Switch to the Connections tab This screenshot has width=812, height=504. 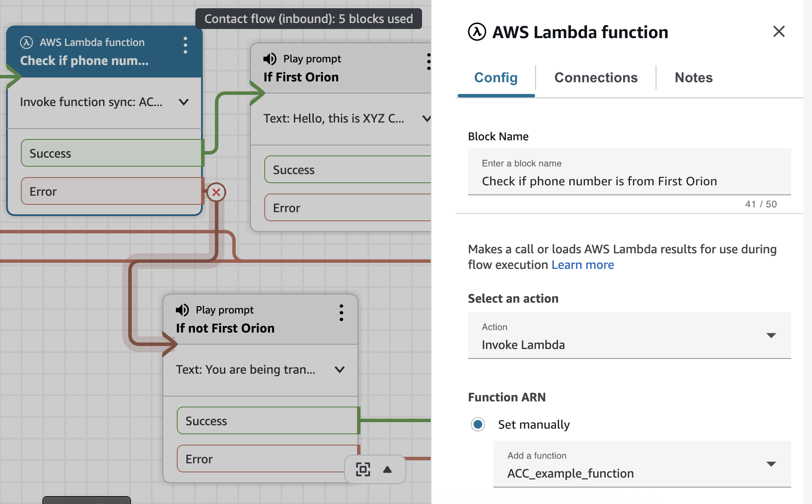(x=596, y=78)
